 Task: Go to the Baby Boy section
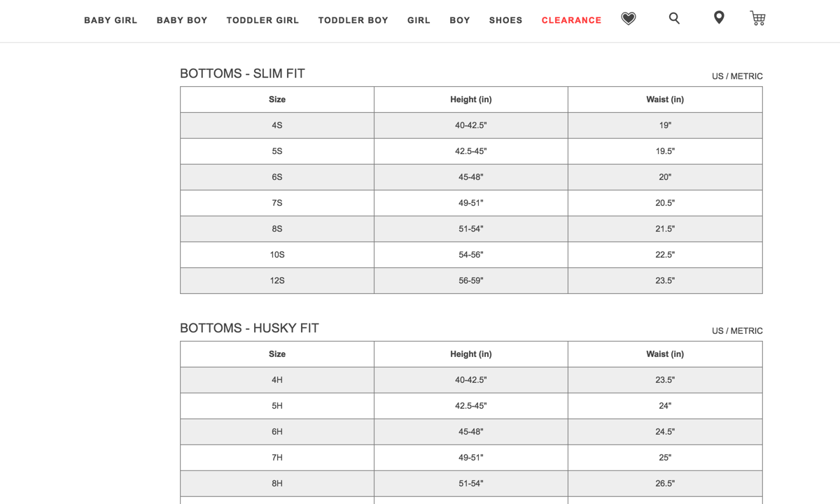click(182, 20)
